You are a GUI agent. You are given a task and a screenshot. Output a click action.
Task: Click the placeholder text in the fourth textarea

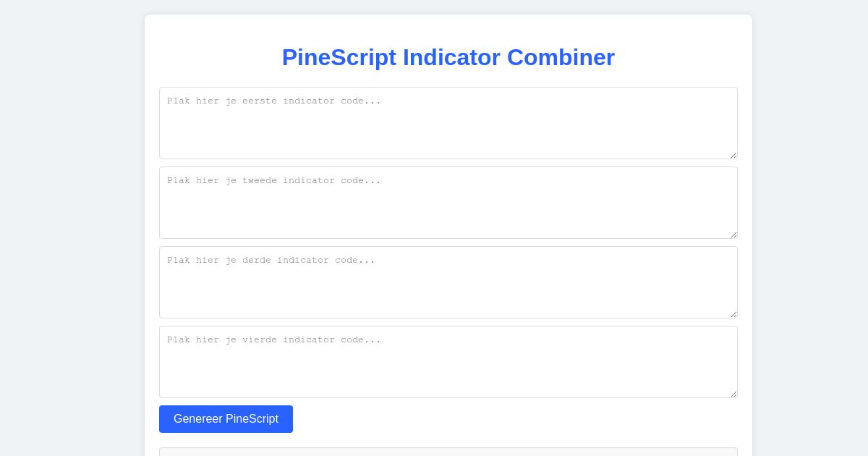click(x=273, y=339)
